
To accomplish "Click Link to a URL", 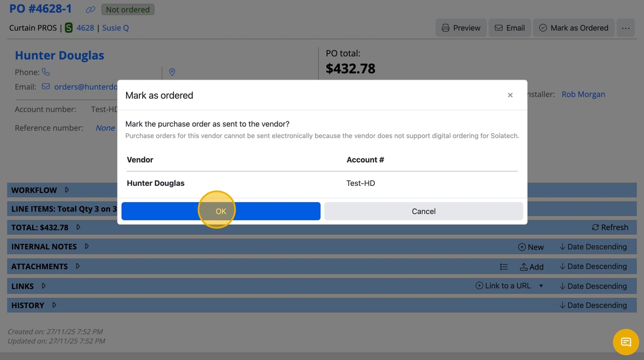I will click(503, 286).
